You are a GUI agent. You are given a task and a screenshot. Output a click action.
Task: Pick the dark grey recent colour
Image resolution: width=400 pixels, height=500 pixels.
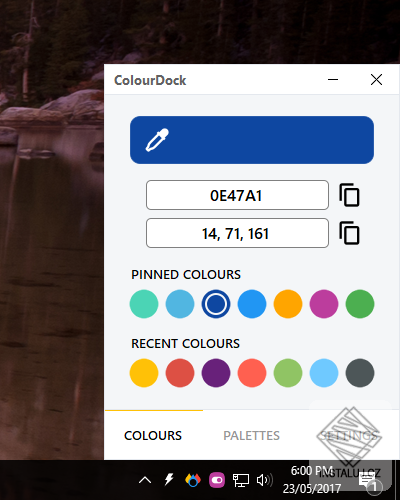click(x=360, y=373)
